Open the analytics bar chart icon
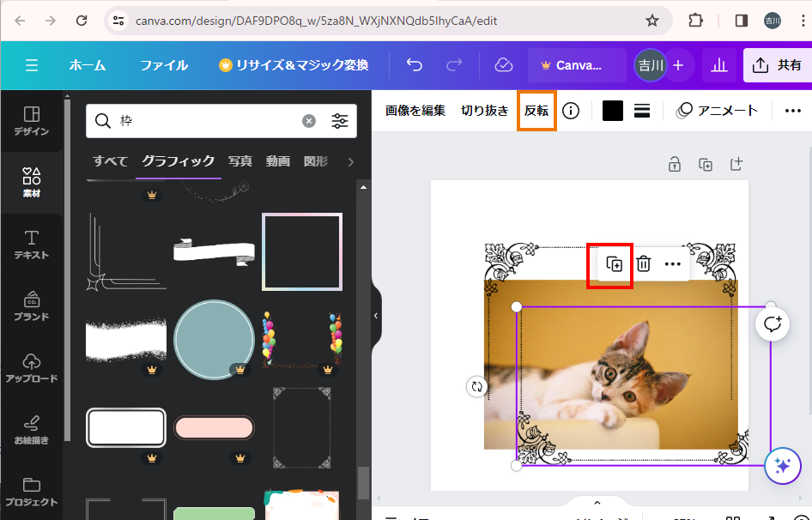Viewport: 812px width, 520px height. pos(719,65)
